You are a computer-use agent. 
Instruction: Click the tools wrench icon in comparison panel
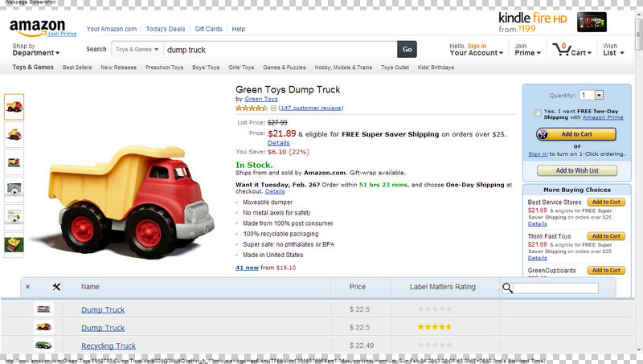[55, 287]
